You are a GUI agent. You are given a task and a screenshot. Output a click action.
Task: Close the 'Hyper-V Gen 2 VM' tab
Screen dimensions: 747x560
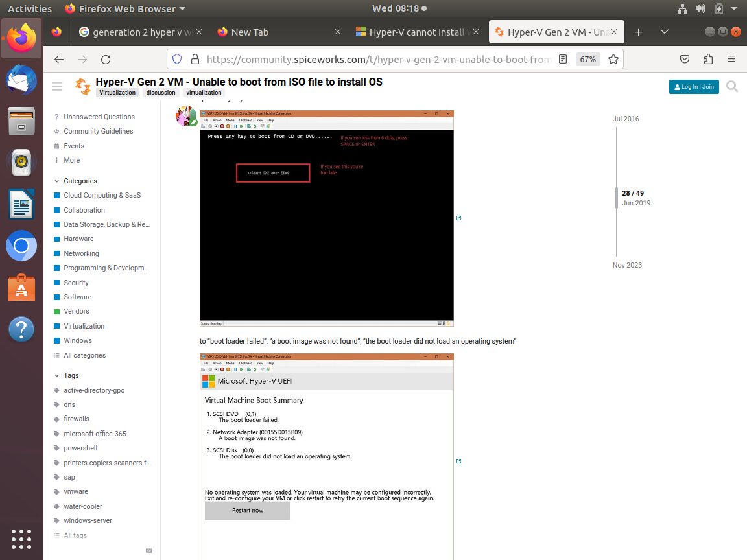coord(614,32)
